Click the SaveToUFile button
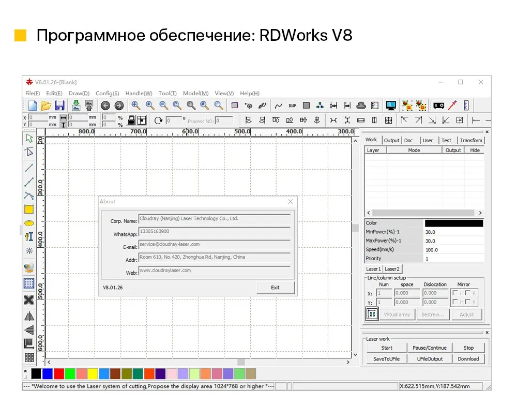Image resolution: width=517 pixels, height=420 pixels. coord(386,359)
